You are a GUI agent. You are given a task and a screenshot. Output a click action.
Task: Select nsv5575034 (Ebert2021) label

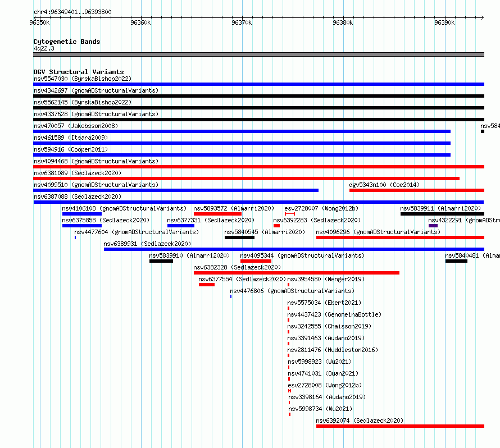tap(324, 303)
